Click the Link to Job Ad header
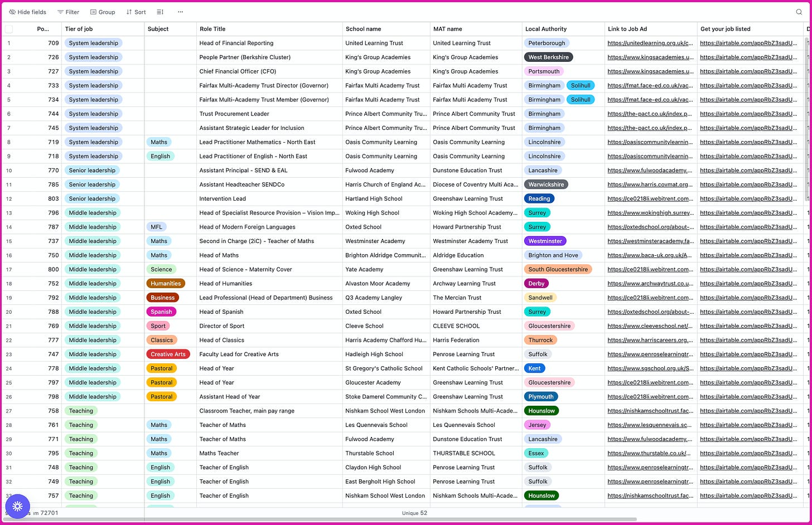This screenshot has width=812, height=525. pos(651,29)
